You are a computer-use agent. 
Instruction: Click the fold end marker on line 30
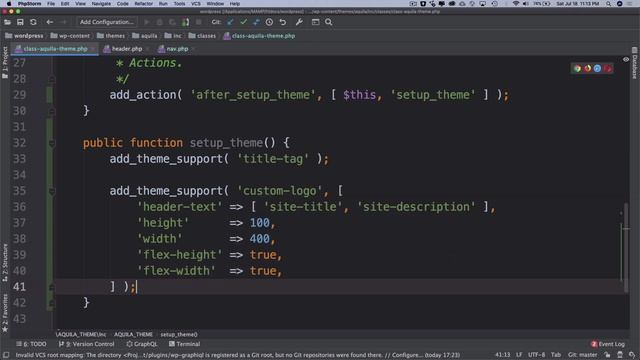pyautogui.click(x=52, y=111)
